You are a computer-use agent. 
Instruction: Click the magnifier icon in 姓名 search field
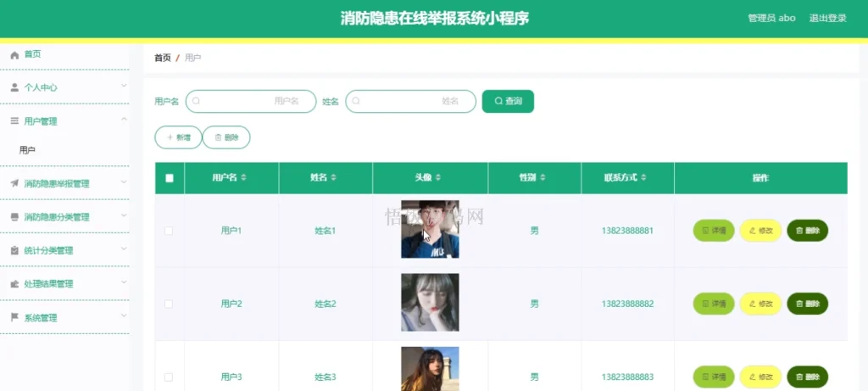[x=356, y=101]
